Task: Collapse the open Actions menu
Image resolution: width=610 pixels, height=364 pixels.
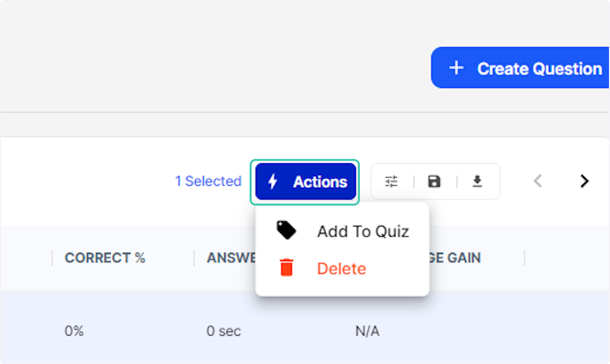Action: 305,181
